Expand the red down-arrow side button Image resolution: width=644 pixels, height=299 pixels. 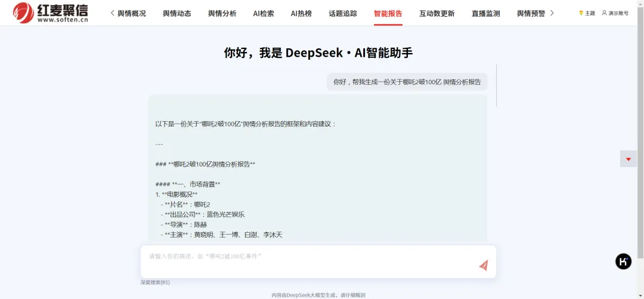(628, 159)
